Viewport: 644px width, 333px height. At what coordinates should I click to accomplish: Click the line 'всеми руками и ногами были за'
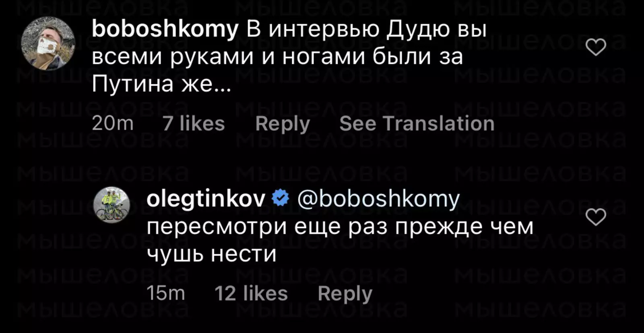[277, 57]
